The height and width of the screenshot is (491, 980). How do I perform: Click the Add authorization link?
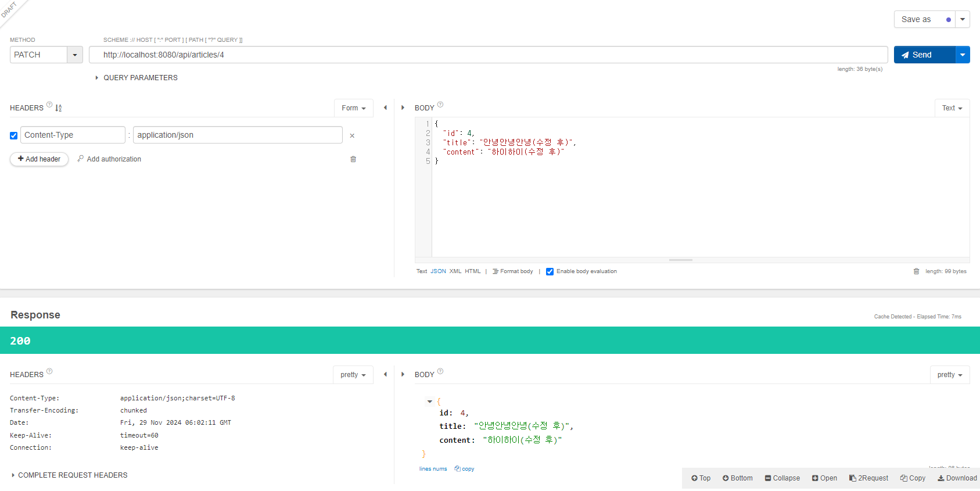[x=109, y=159]
